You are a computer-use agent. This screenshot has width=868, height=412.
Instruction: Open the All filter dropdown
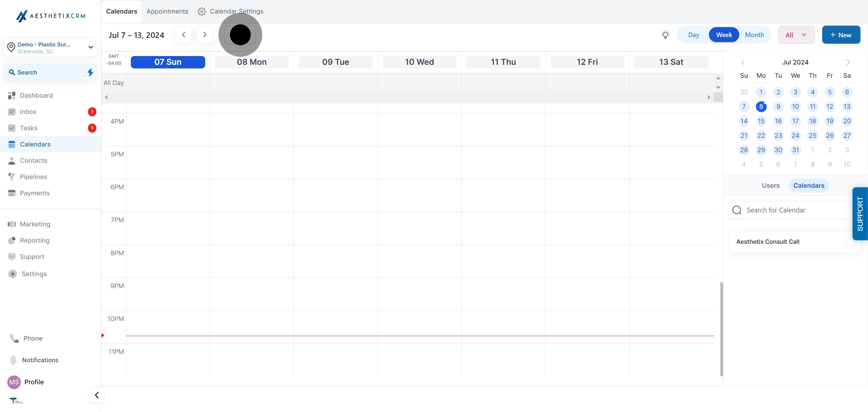click(x=796, y=35)
